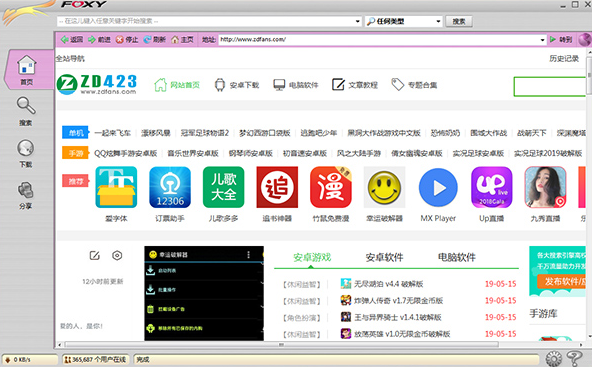Click the purple globe icon at toolbar end

[585, 39]
